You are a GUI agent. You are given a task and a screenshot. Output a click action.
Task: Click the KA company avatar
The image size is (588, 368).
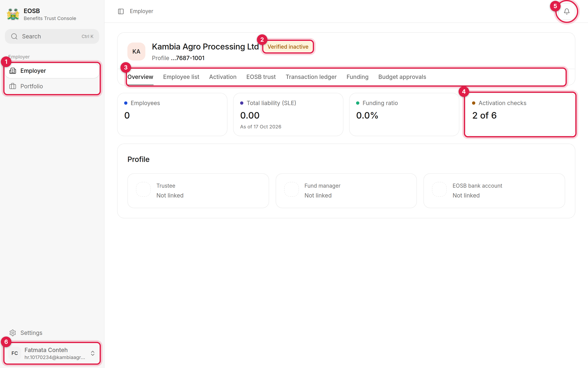tap(136, 52)
